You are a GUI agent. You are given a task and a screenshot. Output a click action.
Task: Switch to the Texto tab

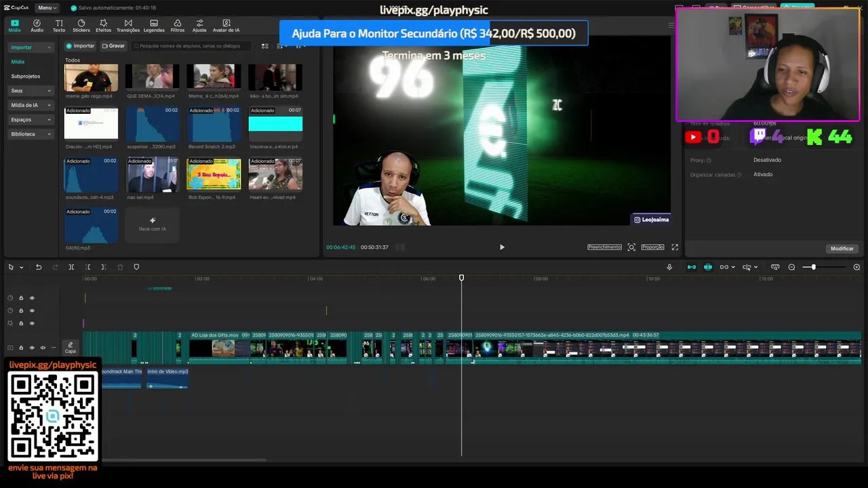59,26
